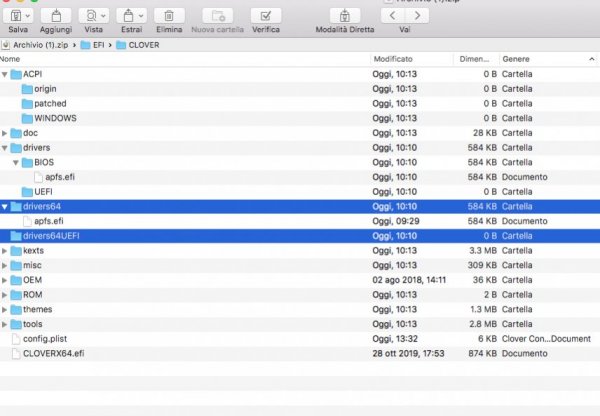Go forward with the right arrow
The height and width of the screenshot is (416, 600).
click(417, 16)
